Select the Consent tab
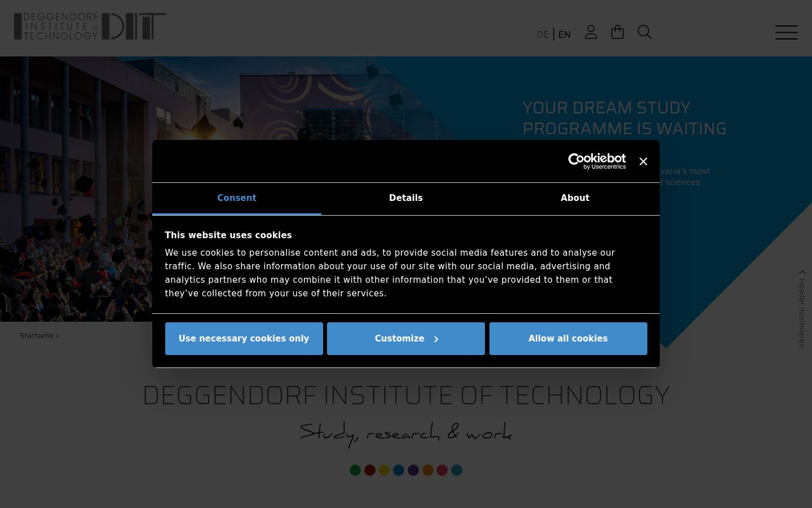The width and height of the screenshot is (812, 508). [x=237, y=198]
